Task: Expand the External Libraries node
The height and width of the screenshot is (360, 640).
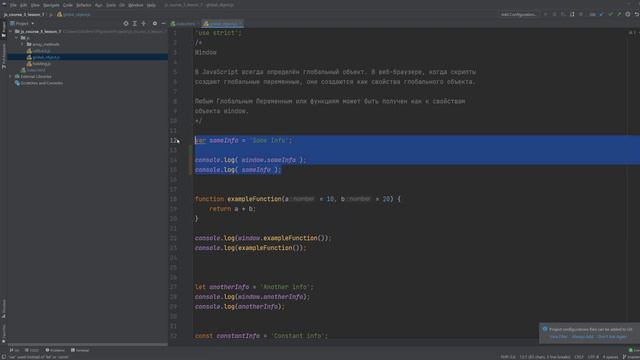Action: [x=11, y=76]
